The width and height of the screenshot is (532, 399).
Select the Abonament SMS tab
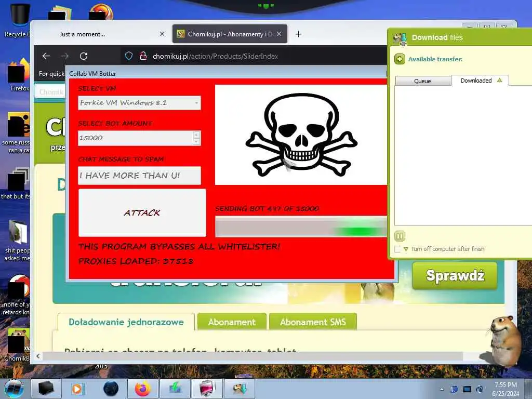(313, 322)
